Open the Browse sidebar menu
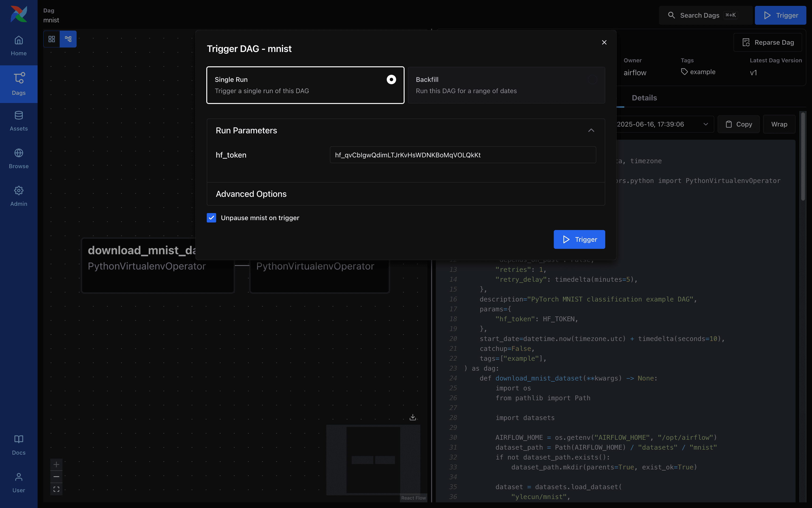Image resolution: width=812 pixels, height=508 pixels. (19, 159)
